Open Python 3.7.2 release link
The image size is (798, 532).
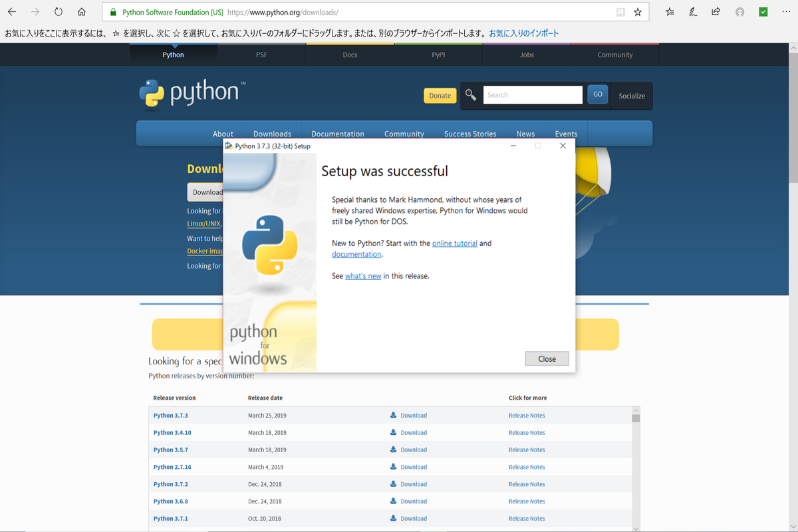point(171,485)
